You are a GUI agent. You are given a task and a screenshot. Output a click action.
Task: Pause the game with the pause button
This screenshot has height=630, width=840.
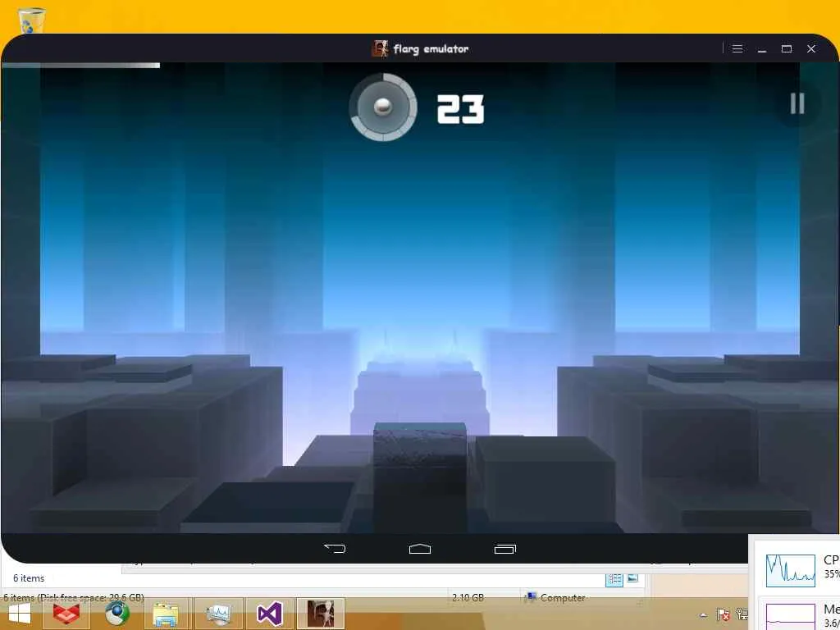click(x=797, y=103)
